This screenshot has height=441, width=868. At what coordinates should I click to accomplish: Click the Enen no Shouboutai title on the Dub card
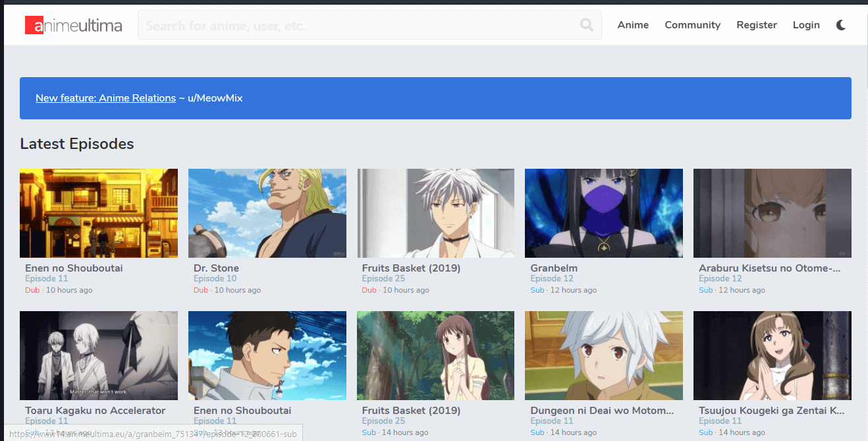pos(74,268)
